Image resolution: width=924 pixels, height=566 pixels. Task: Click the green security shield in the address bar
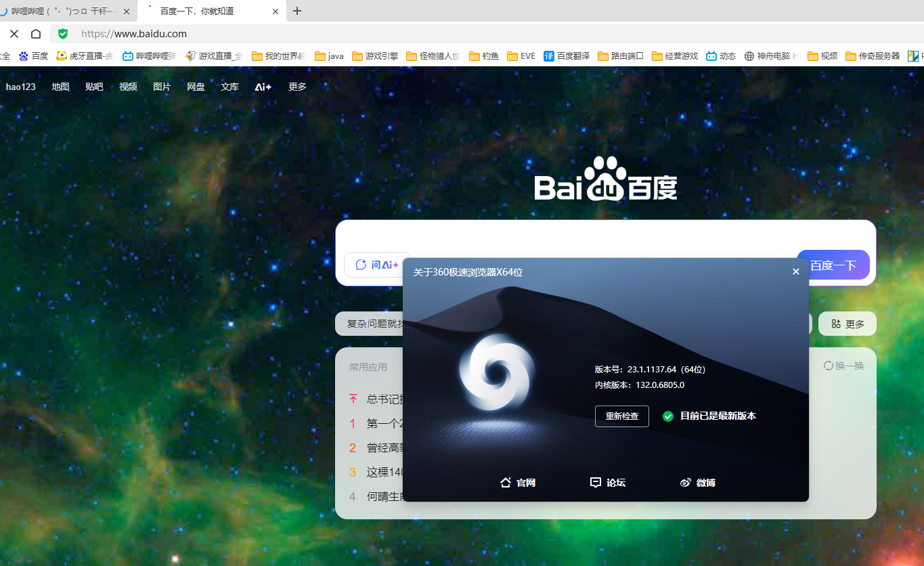tap(62, 33)
